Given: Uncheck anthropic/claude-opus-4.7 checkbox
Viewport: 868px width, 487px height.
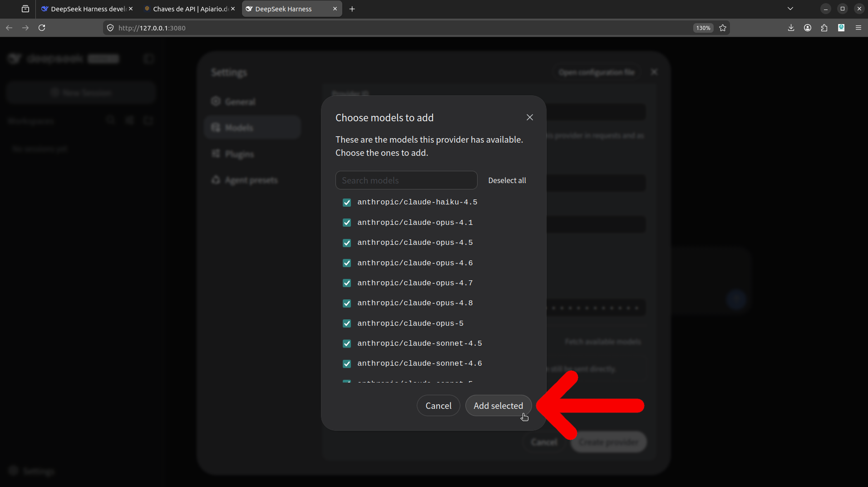Looking at the screenshot, I should (347, 283).
